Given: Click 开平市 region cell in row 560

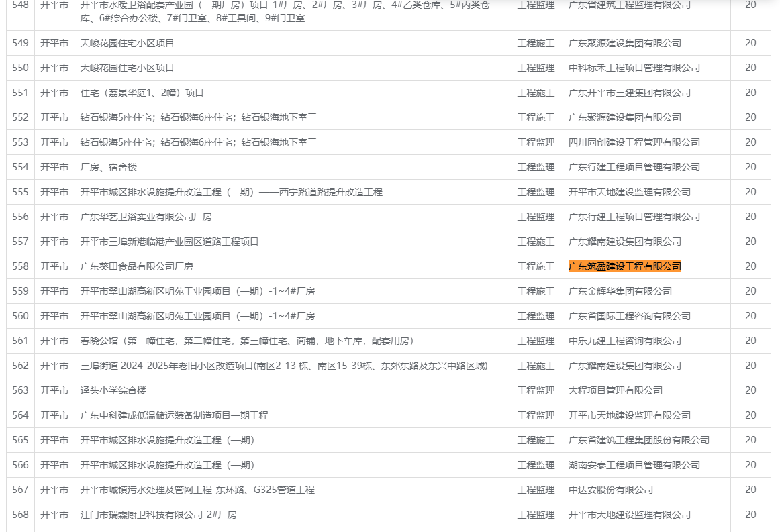Looking at the screenshot, I should point(54,316).
